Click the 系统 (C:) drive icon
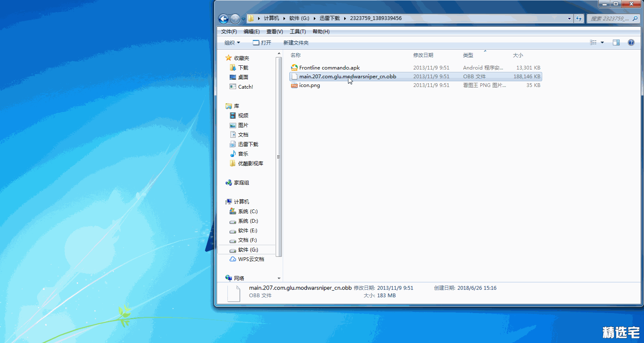 tap(233, 211)
